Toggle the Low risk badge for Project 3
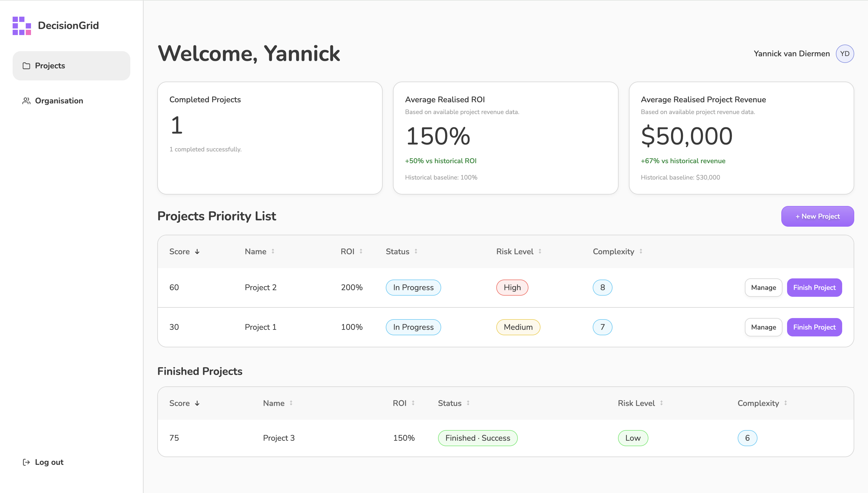 click(x=633, y=438)
